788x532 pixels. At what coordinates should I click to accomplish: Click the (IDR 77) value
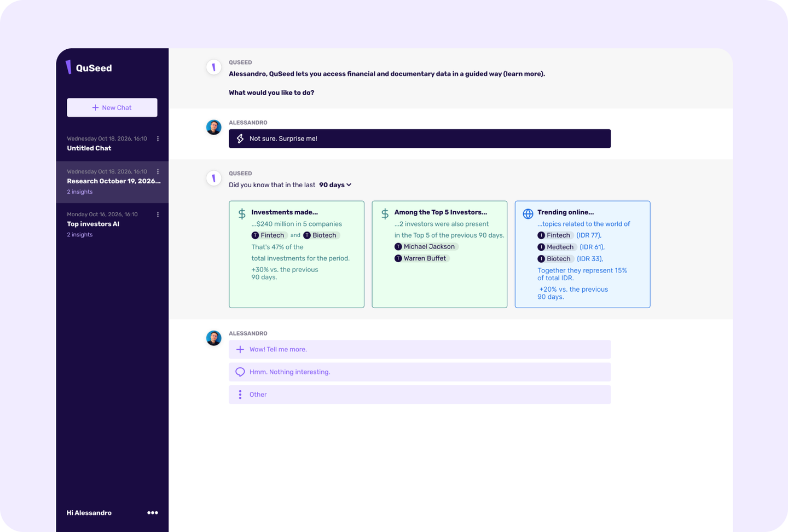pyautogui.click(x=589, y=235)
